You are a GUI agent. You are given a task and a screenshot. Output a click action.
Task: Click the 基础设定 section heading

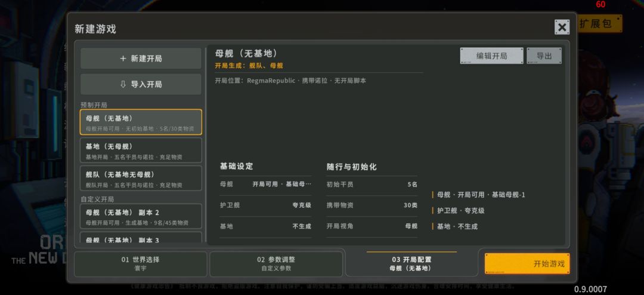point(237,167)
